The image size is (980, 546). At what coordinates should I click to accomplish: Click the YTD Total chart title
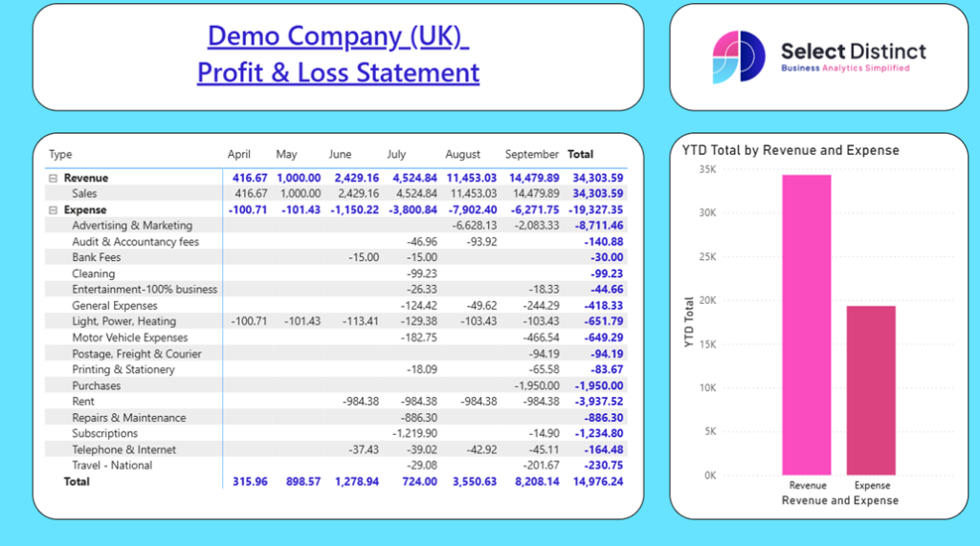791,150
